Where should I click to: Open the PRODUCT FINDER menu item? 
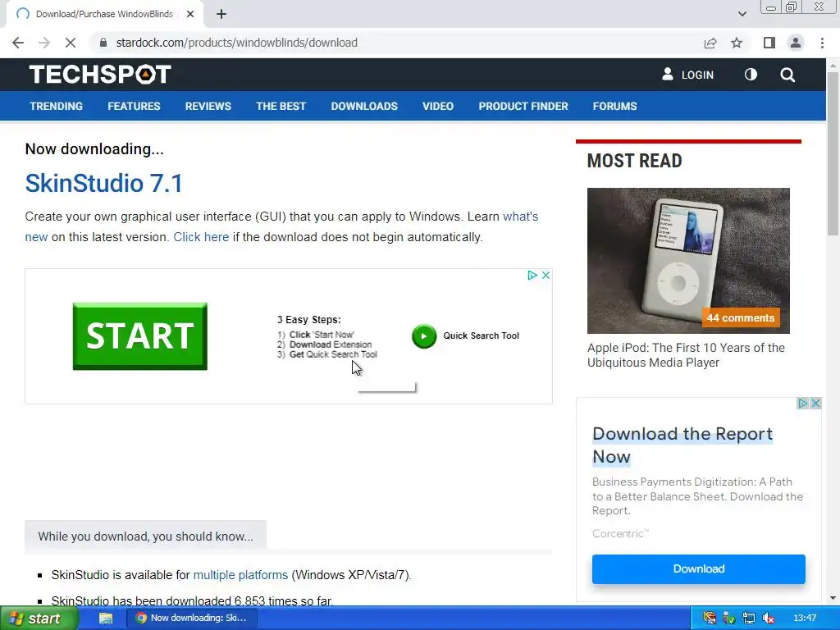pos(523,106)
